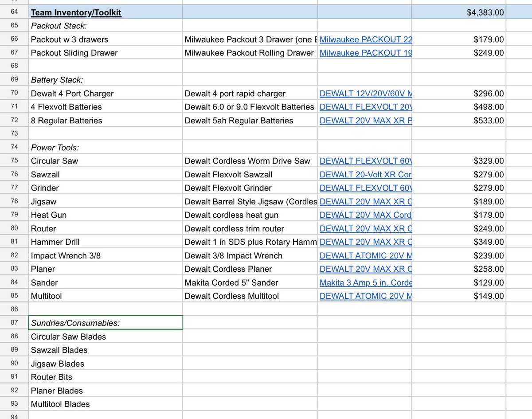
Task: Open the DEWALT 20V MAX XR link for Router
Action: 365,229
